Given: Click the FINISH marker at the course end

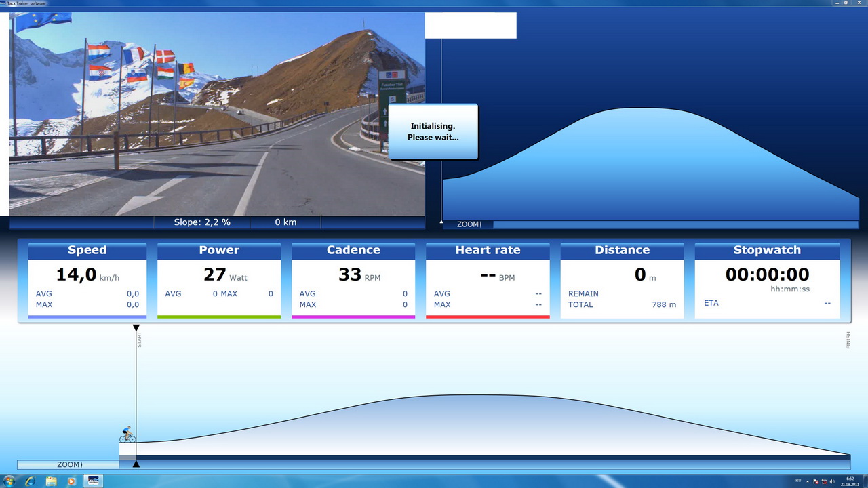Looking at the screenshot, I should 848,340.
